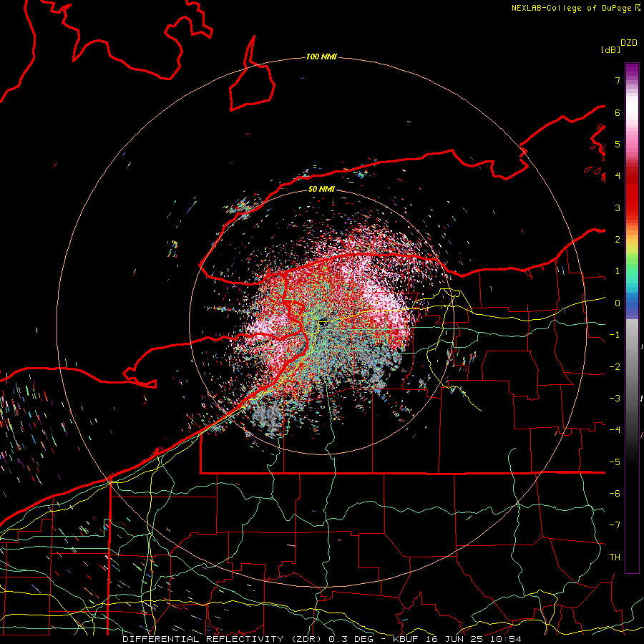Select the -6 value on color scale
The image size is (644, 644).
615,494
